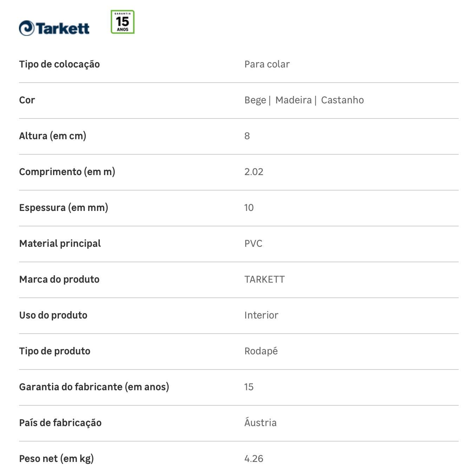Click the 15 anos warranty badge
Screen dimensions: 464x476
tap(123, 22)
